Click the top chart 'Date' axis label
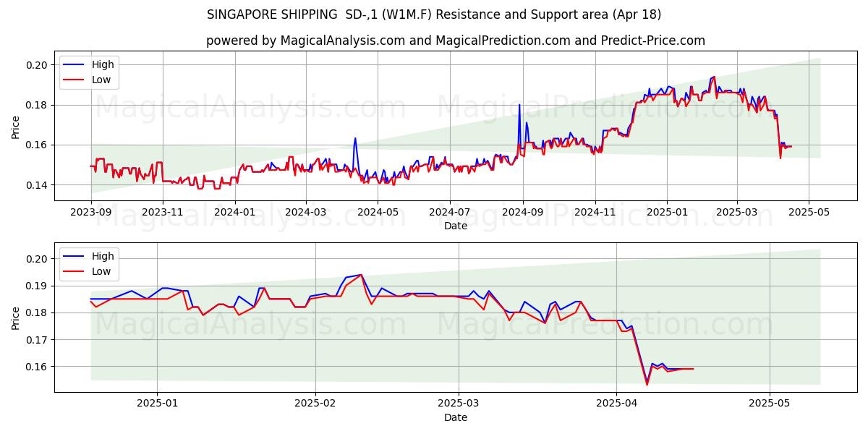 tap(456, 226)
